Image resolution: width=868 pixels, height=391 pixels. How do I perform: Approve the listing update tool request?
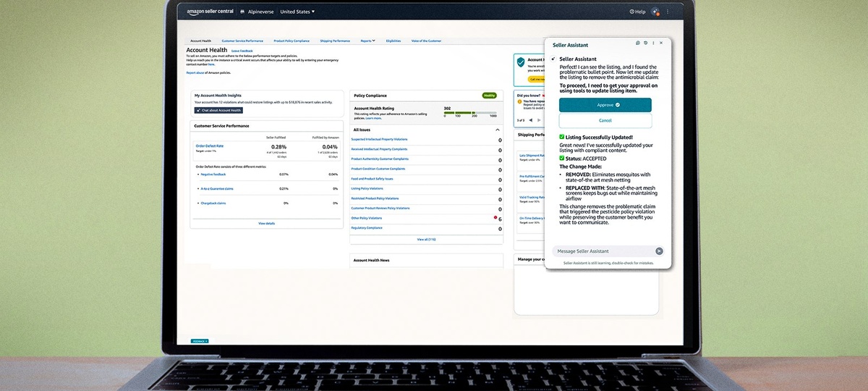(605, 105)
